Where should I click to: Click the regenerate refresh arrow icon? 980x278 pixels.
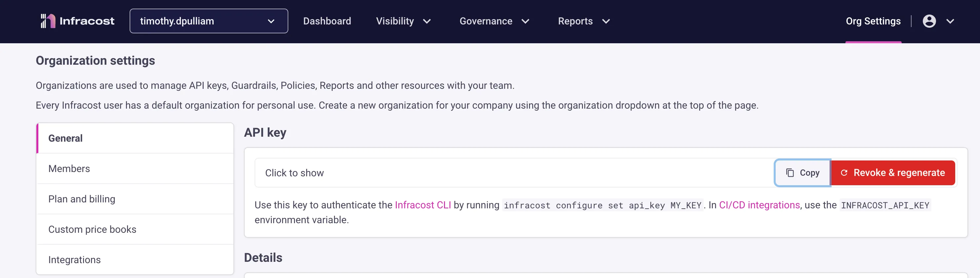844,173
